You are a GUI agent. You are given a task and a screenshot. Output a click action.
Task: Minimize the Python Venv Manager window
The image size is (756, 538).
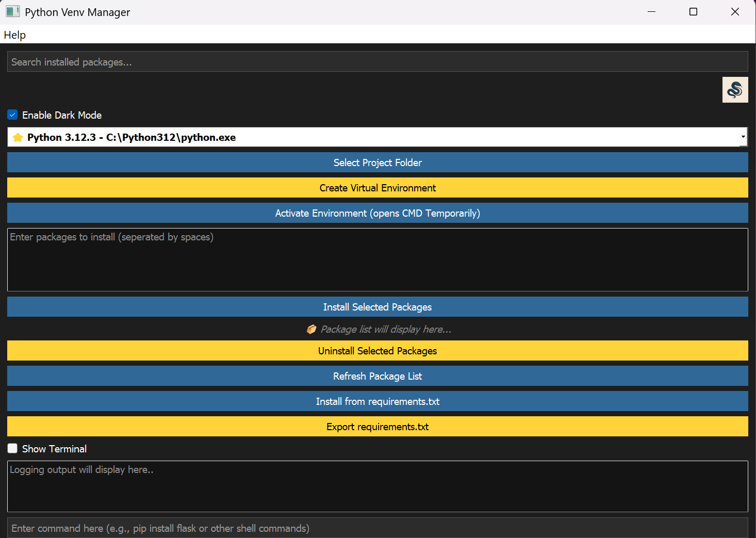pyautogui.click(x=651, y=12)
